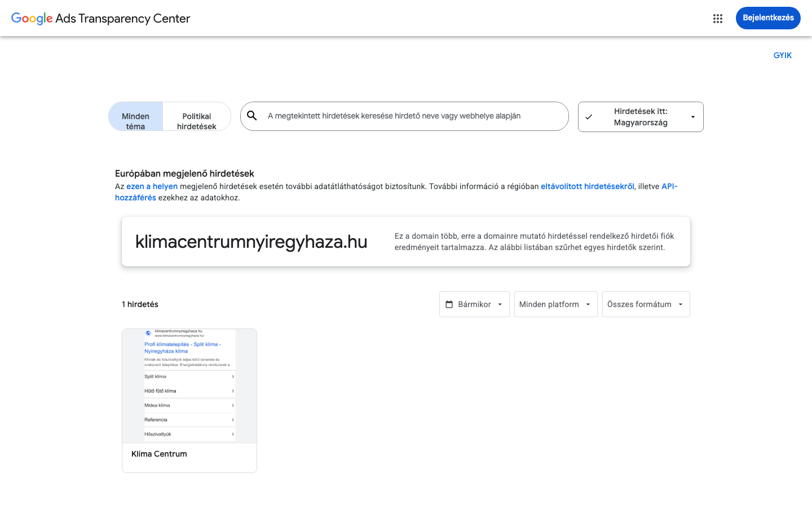Click 'Midea klíma' row in ad preview

(189, 405)
